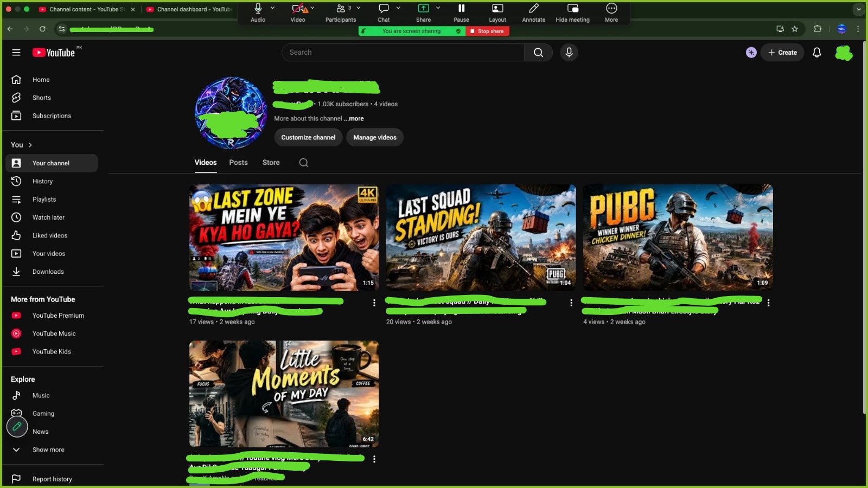Open the purple sparkle icon beside Create
This screenshot has height=488, width=868.
(x=751, y=53)
